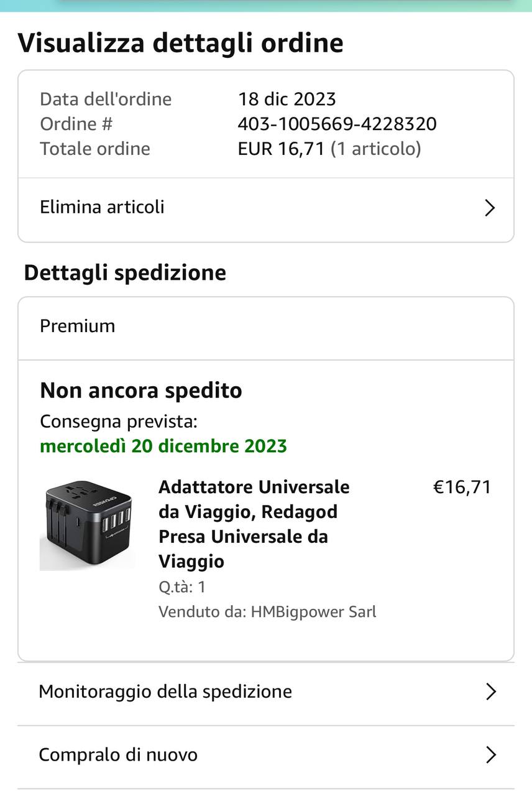Screen dimensions: 532x796
Task: Open the travel adapter product thumbnail
Action: click(88, 524)
